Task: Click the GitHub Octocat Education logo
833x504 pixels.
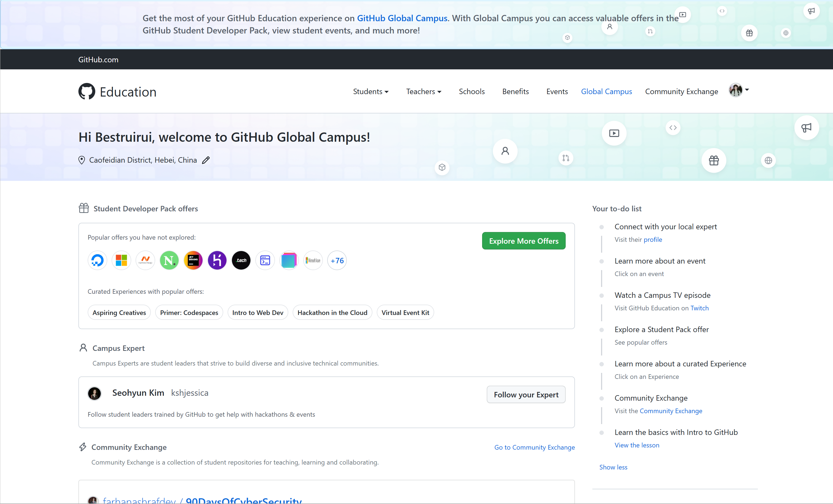Action: coord(87,91)
